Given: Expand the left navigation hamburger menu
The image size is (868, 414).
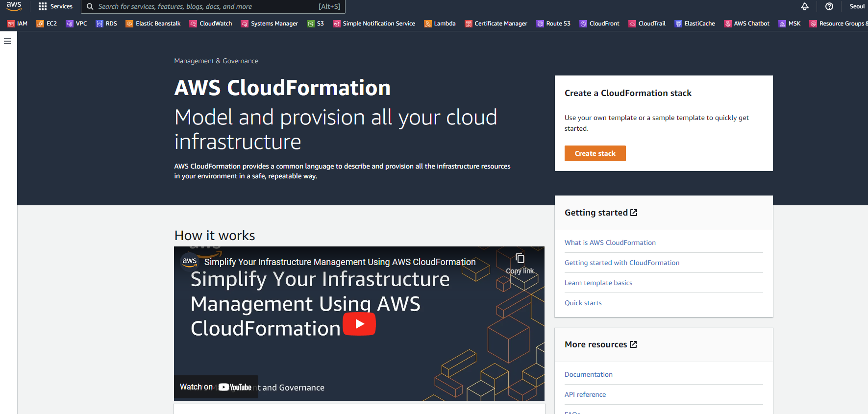Looking at the screenshot, I should click(x=7, y=41).
